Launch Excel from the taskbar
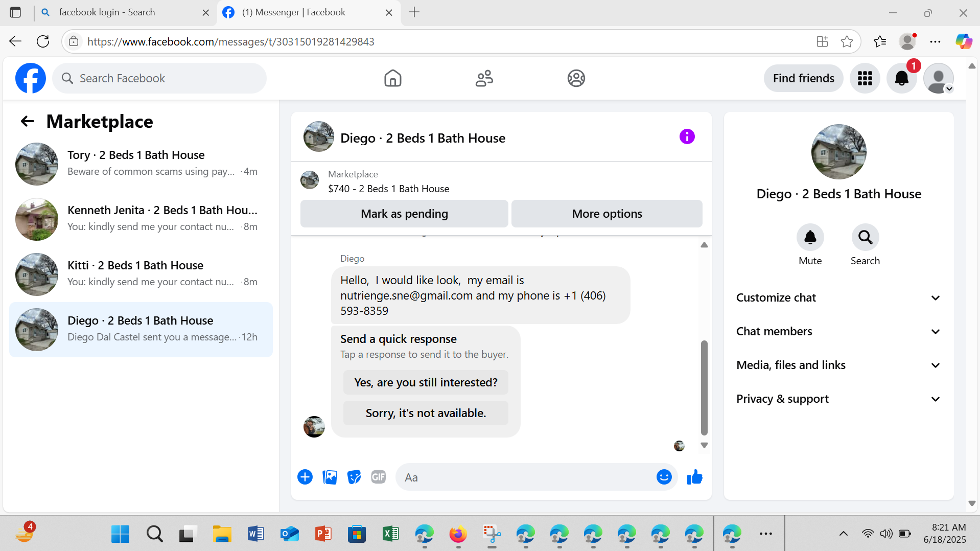The width and height of the screenshot is (980, 551). [390, 534]
